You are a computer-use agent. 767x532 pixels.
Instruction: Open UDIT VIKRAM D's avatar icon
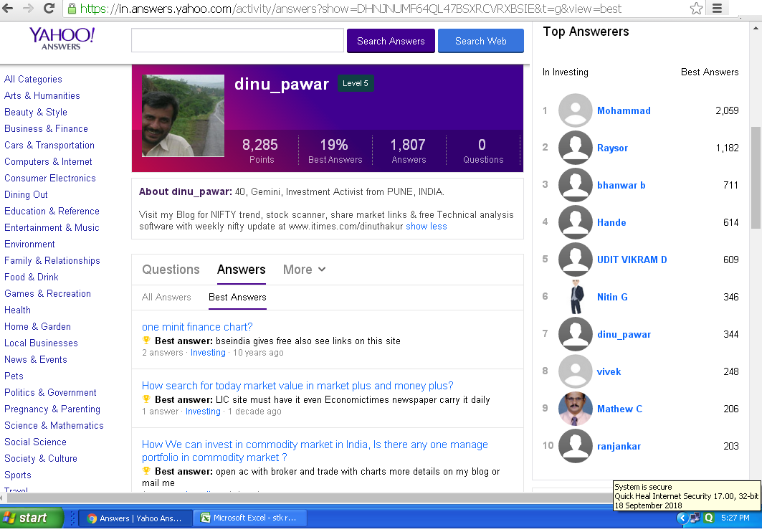point(575,260)
